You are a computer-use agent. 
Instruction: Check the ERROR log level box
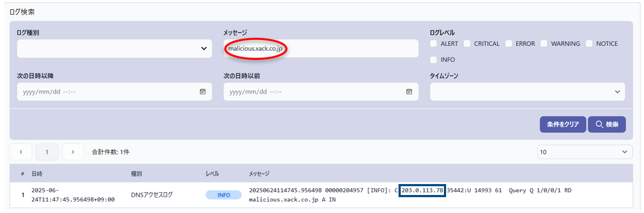[x=509, y=44]
